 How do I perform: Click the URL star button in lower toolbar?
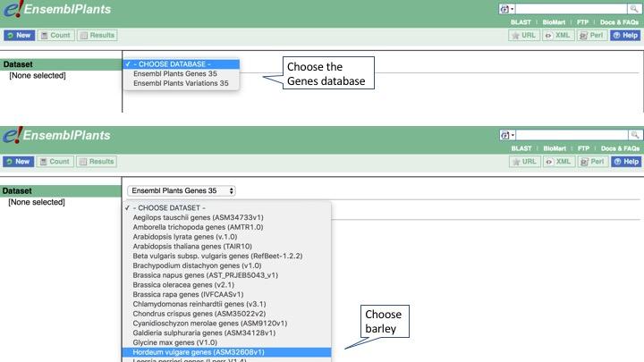pyautogui.click(x=524, y=161)
